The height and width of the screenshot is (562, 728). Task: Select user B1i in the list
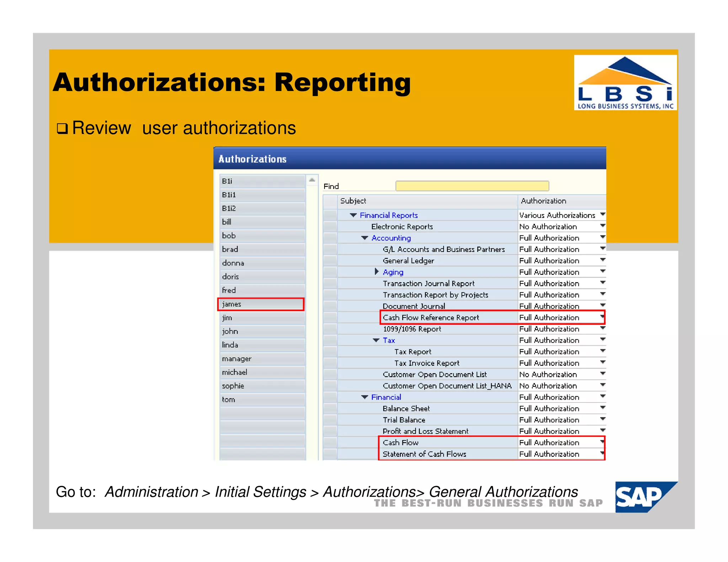[x=262, y=181]
